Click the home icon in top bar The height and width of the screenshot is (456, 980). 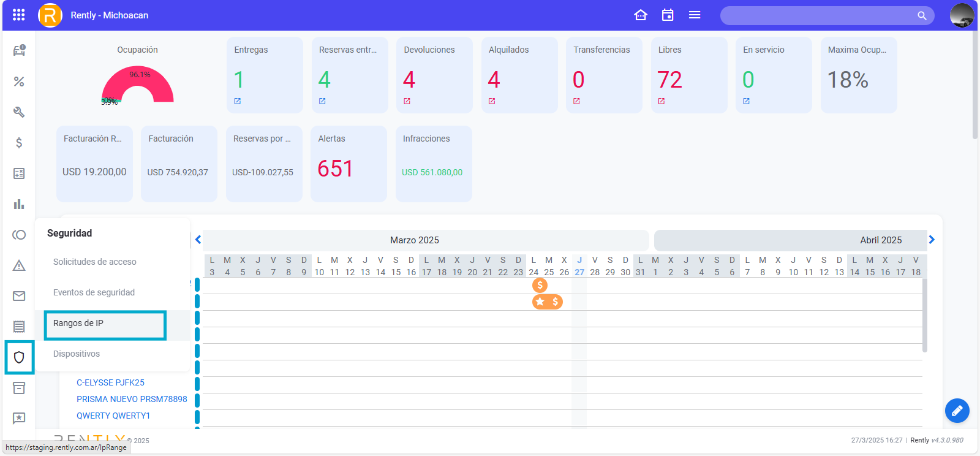point(641,15)
